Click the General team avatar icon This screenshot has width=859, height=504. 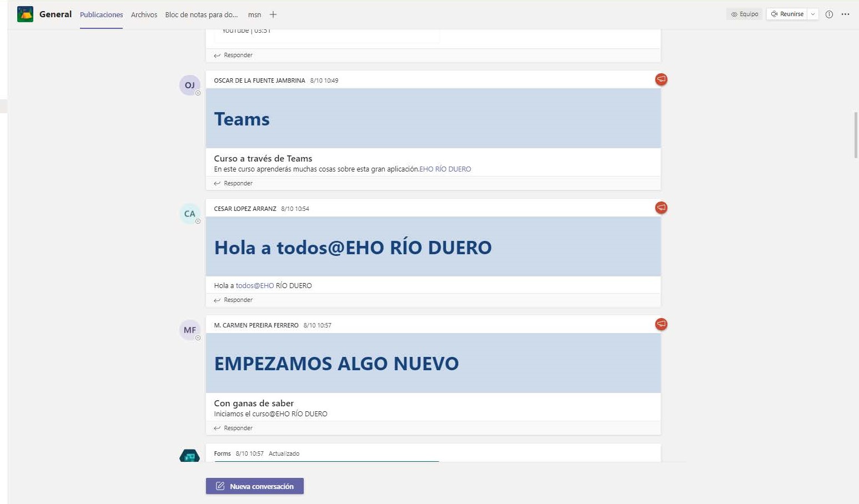click(25, 14)
